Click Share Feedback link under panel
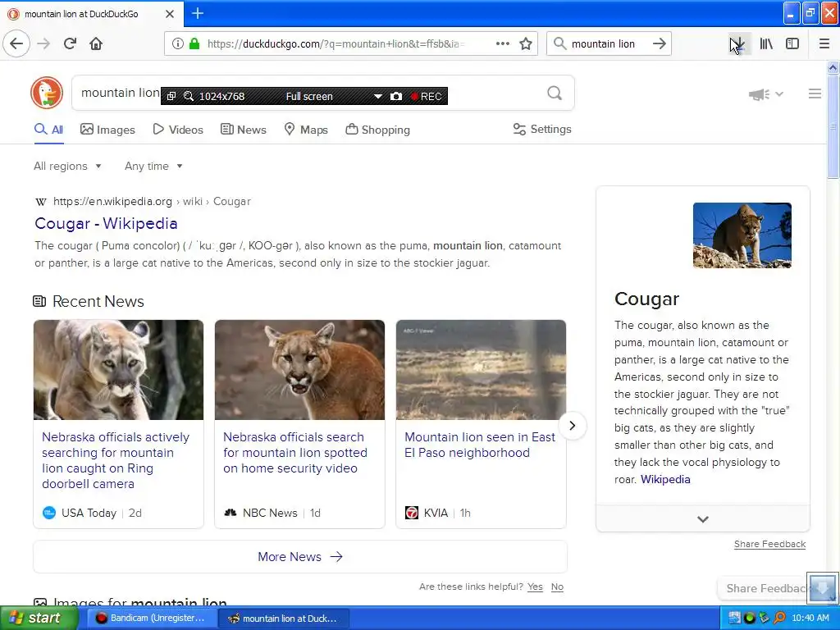 [x=769, y=545]
